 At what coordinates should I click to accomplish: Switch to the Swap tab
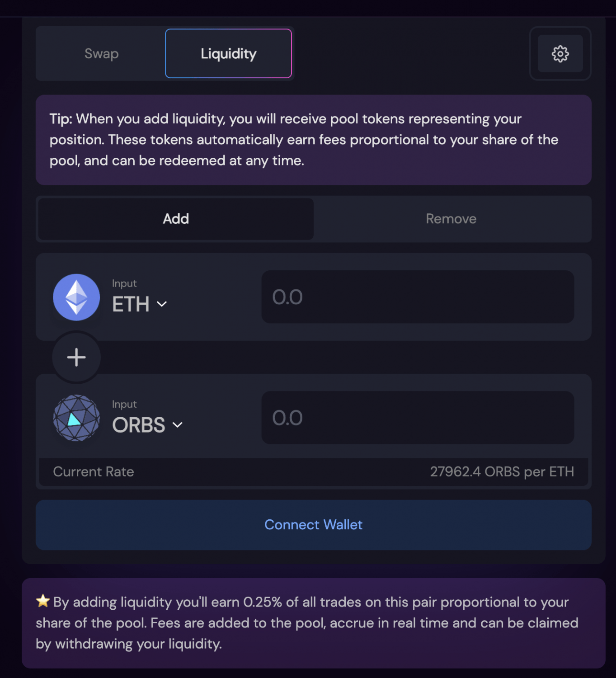tap(101, 54)
